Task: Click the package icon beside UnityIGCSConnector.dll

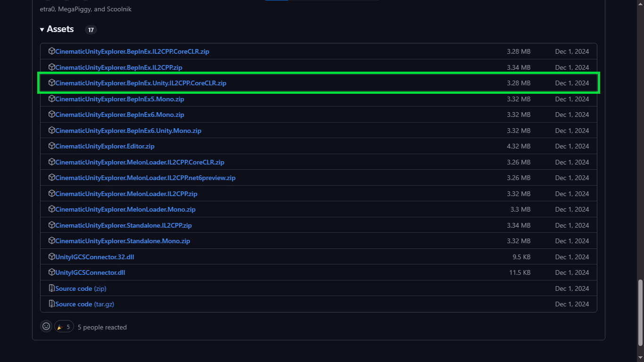Action: click(x=52, y=272)
